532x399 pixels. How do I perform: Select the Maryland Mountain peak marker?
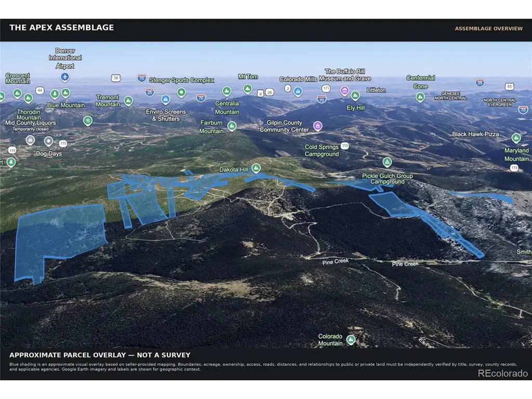tap(516, 138)
